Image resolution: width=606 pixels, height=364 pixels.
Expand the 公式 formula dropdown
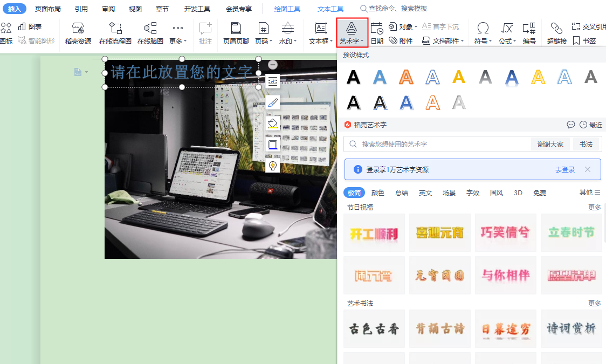point(507,41)
